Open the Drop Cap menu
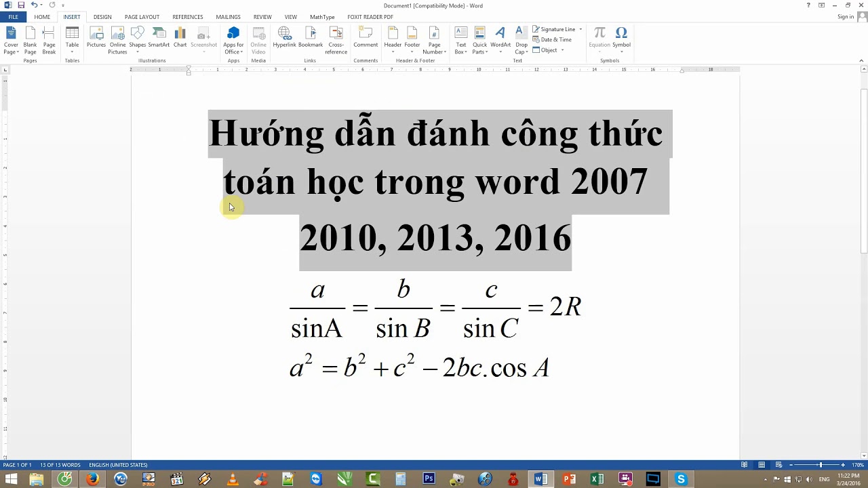This screenshot has width=868, height=488. 521,41
